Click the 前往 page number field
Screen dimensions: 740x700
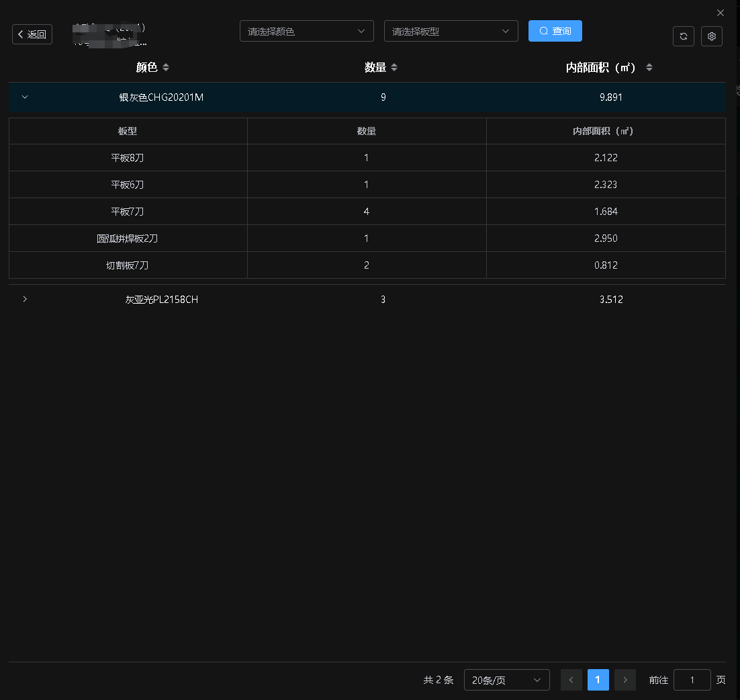click(x=692, y=680)
